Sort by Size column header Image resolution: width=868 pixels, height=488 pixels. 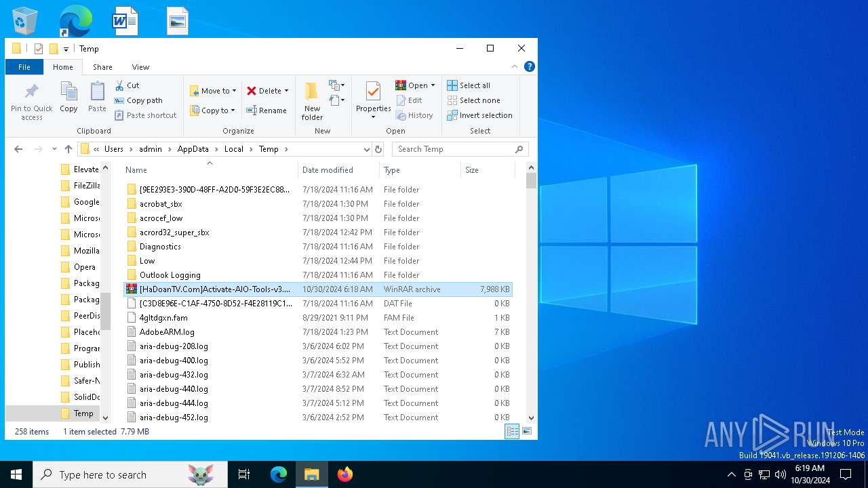487,170
